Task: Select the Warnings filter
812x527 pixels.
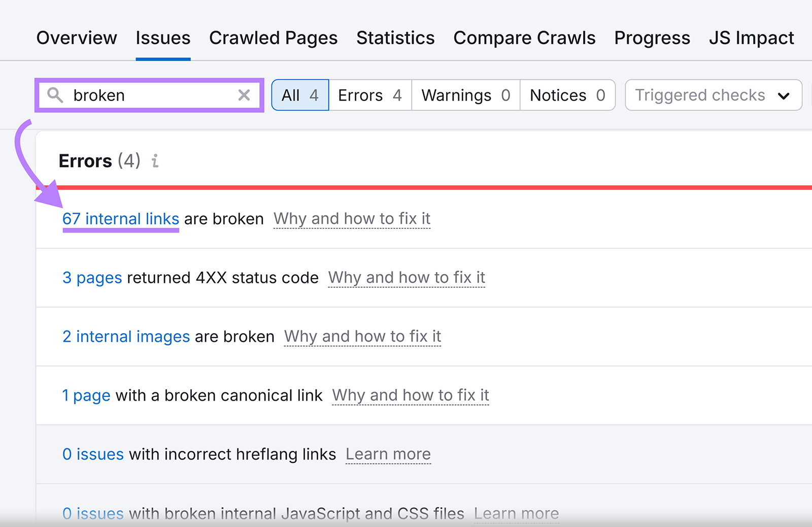Action: click(465, 95)
